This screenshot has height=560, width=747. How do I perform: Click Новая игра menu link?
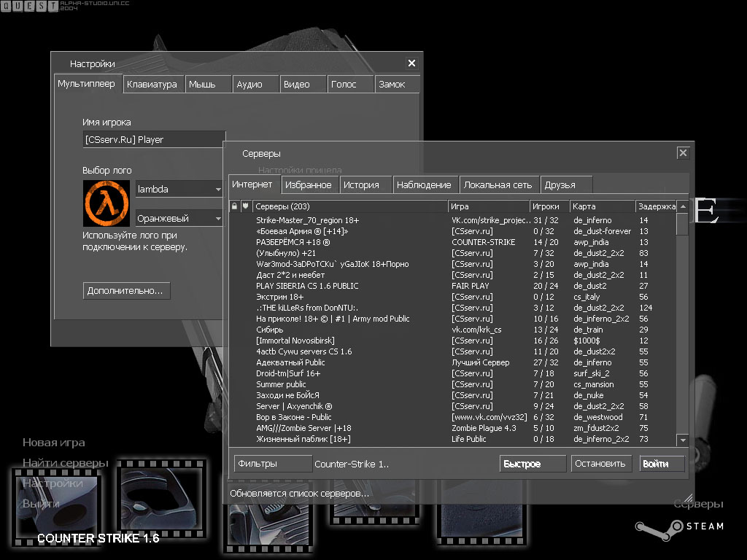tap(54, 443)
